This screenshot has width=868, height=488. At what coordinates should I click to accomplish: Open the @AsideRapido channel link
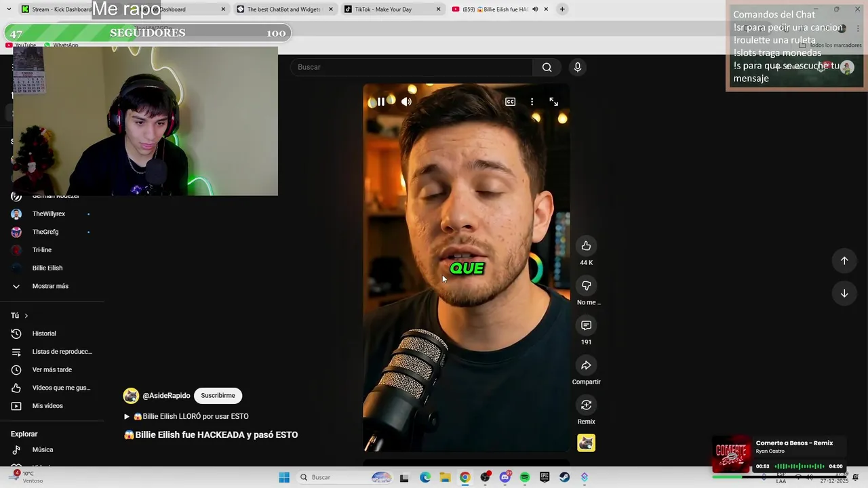pyautogui.click(x=166, y=396)
